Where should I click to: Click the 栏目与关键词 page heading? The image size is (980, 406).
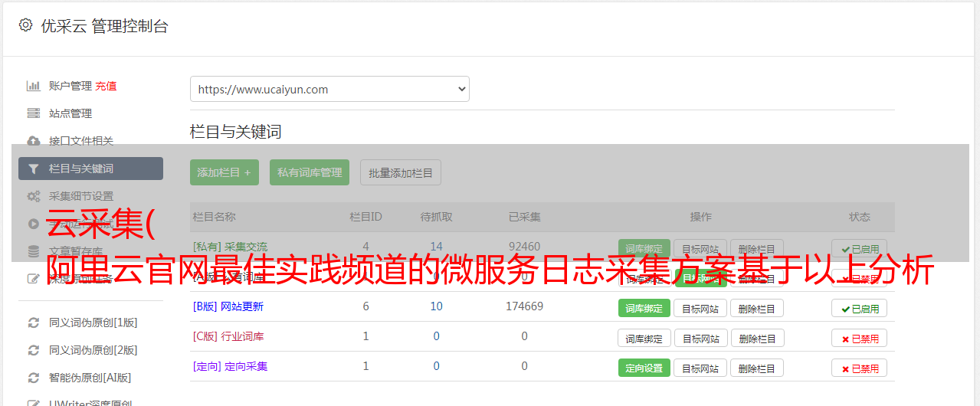tap(236, 132)
